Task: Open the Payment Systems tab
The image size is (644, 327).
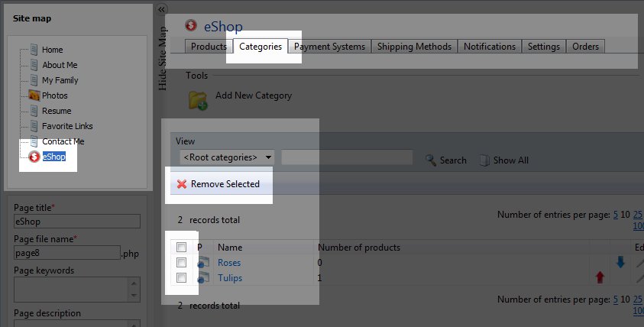Action: pos(329,47)
